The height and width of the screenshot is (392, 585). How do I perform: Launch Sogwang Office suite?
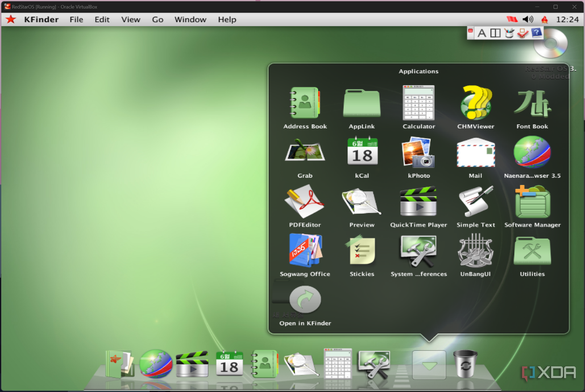pyautogui.click(x=305, y=251)
